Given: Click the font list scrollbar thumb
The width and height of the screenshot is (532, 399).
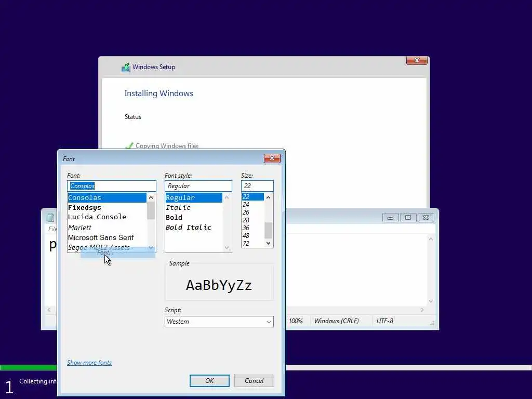Looking at the screenshot, I should click(x=151, y=210).
